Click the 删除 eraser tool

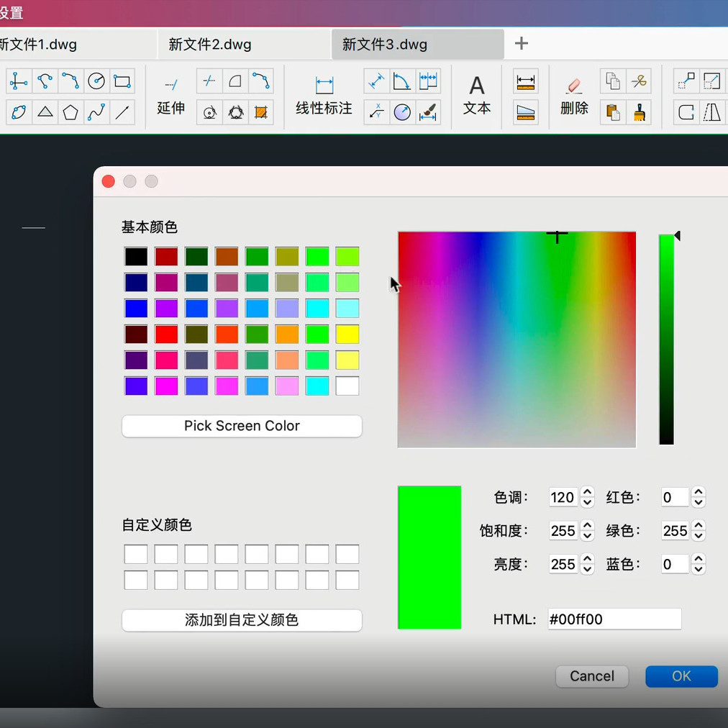point(574,96)
